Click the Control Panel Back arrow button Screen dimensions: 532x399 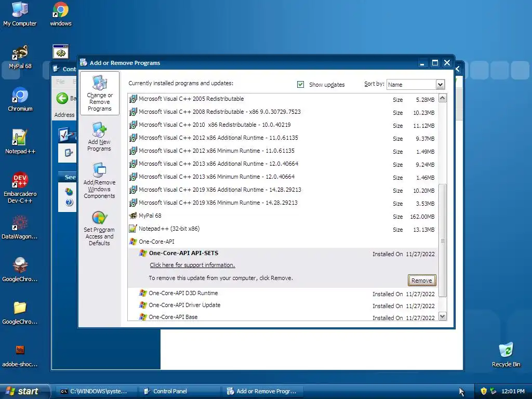tap(62, 98)
